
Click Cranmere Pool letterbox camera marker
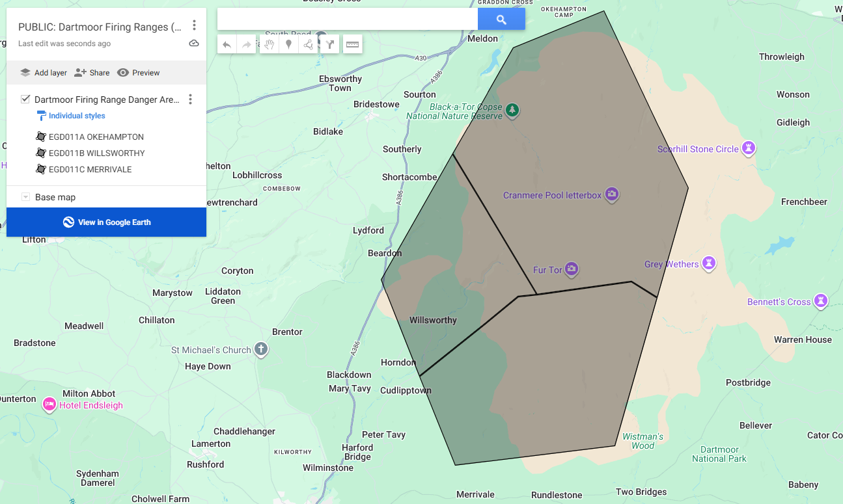611,194
